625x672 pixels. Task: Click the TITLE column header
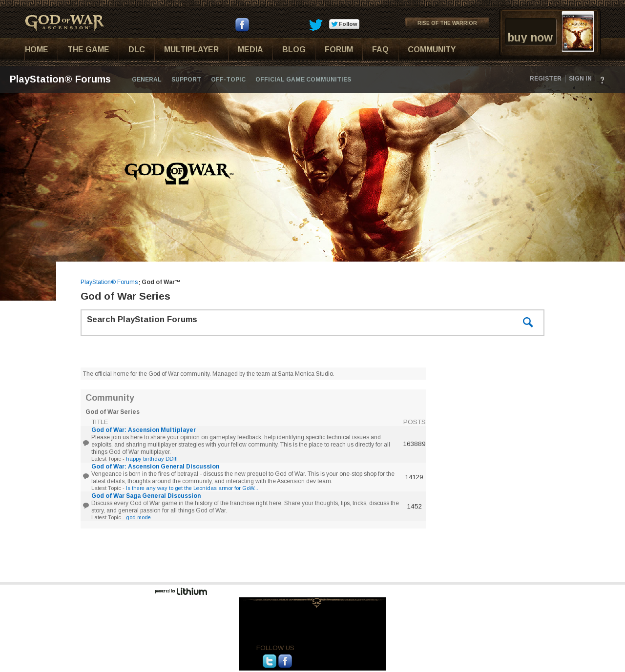pos(100,422)
